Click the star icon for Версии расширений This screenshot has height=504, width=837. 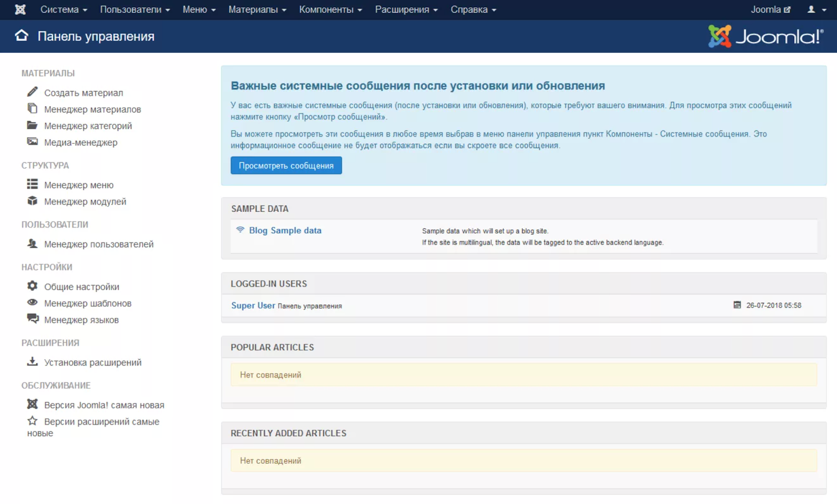coord(32,421)
